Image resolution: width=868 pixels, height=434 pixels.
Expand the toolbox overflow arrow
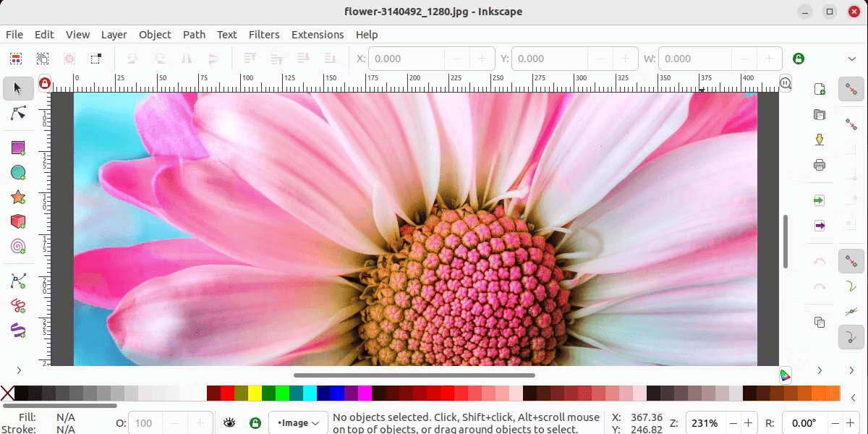pyautogui.click(x=19, y=370)
